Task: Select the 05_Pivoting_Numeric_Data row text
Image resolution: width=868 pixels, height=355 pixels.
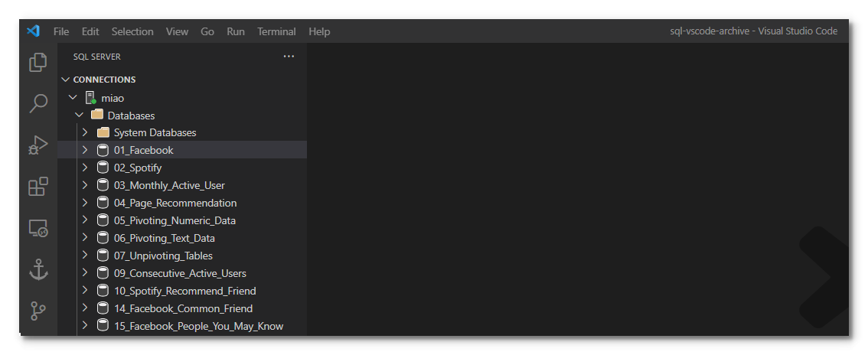Action: click(175, 220)
